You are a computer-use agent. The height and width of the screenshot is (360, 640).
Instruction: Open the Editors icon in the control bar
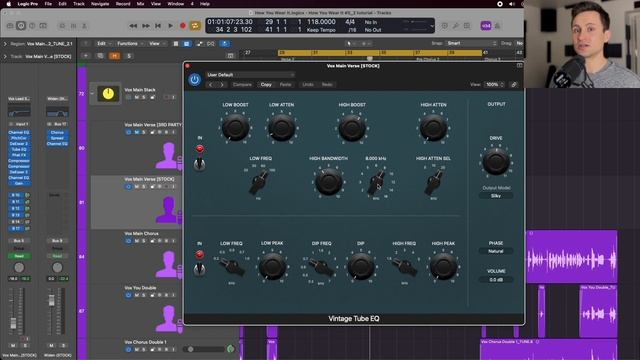point(84,26)
